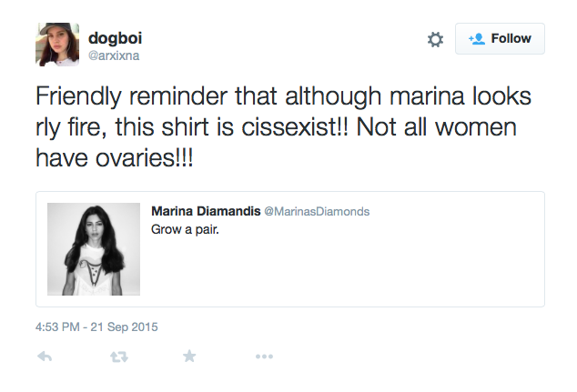Screen dimensions: 577x392
Task: Click the add-person icon inside Follow
Action: coord(476,39)
